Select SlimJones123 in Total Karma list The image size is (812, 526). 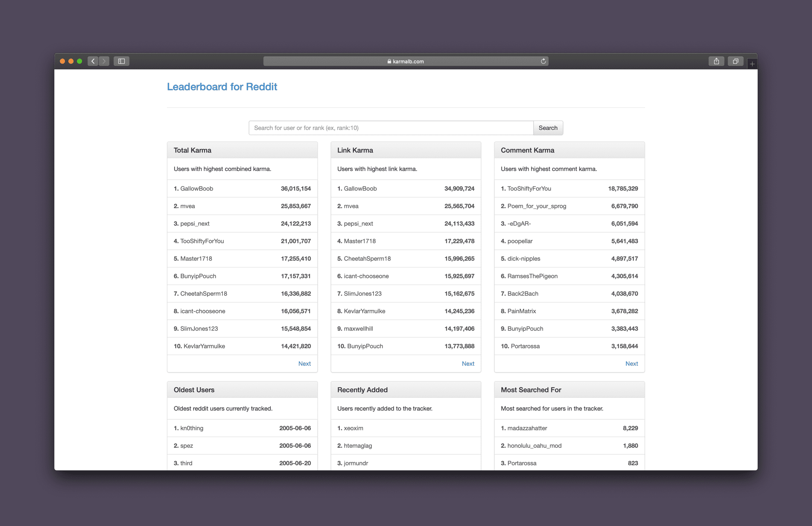[199, 329]
